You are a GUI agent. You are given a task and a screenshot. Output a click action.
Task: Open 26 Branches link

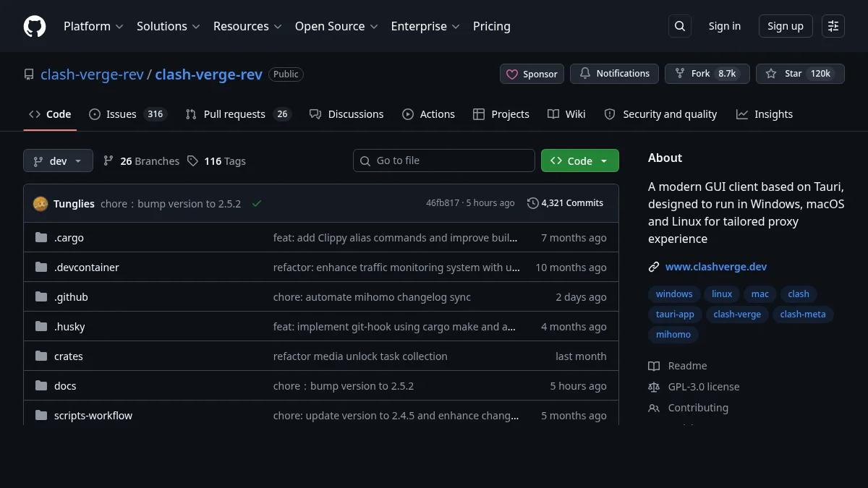pyautogui.click(x=141, y=161)
